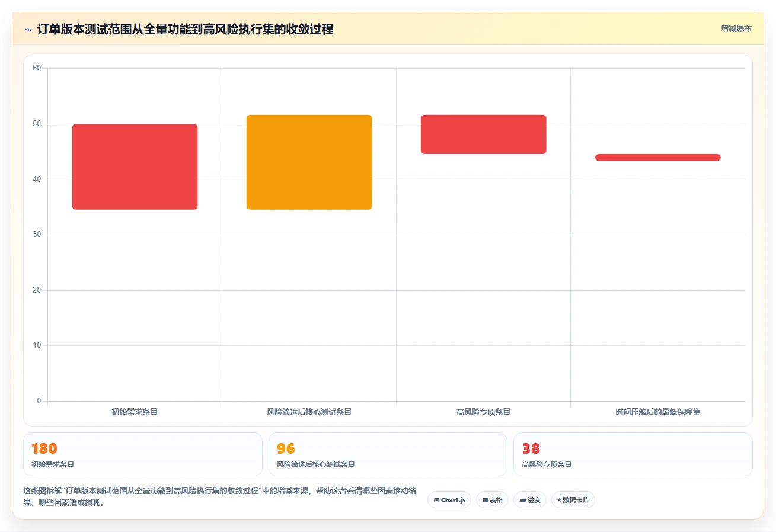This screenshot has width=776, height=532.
Task: Select the red bar for 高风险专项条目
Action: (x=483, y=134)
